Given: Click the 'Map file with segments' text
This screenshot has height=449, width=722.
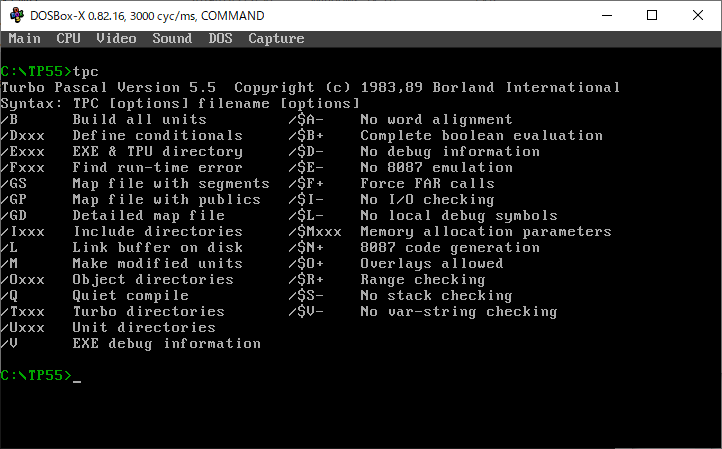Looking at the screenshot, I should tap(170, 184).
